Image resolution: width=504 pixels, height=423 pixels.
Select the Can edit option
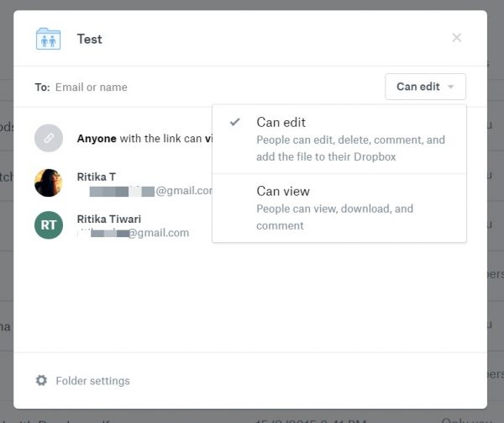[339, 139]
